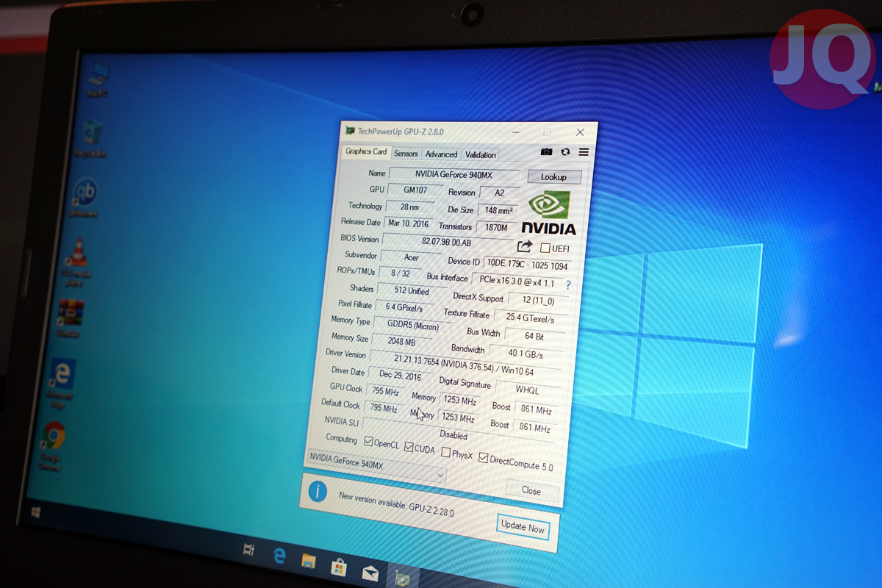This screenshot has width=882, height=588.
Task: Select the VLC media player desktop shortcut
Action: 76,261
